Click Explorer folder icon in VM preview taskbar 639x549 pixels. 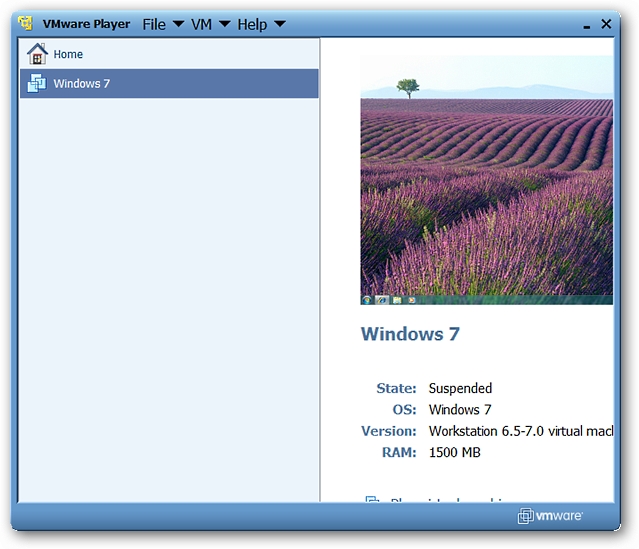397,300
